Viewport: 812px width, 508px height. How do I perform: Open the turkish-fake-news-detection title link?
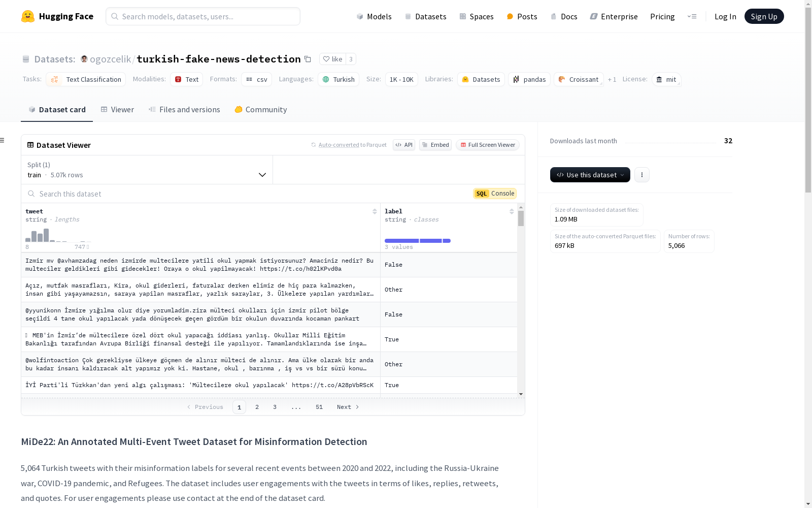(219, 59)
